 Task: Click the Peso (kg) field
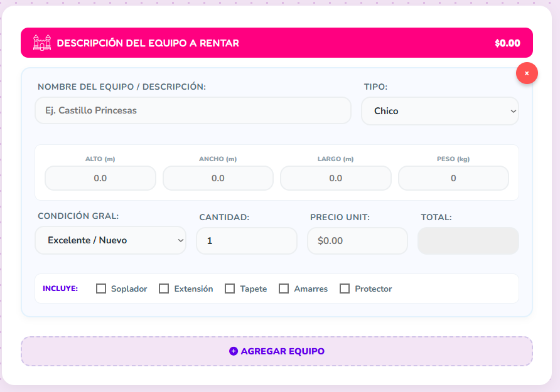point(453,178)
